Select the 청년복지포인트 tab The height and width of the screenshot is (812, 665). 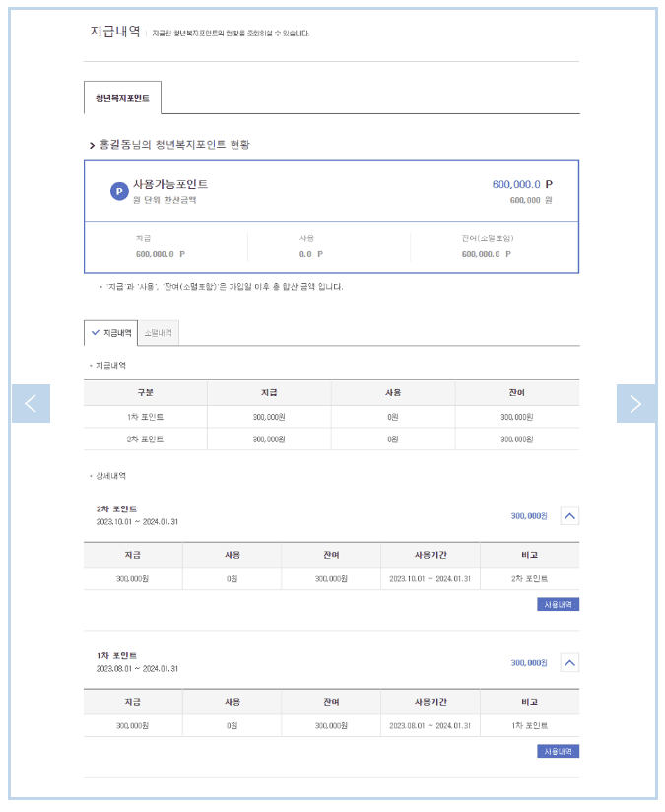coord(123,98)
